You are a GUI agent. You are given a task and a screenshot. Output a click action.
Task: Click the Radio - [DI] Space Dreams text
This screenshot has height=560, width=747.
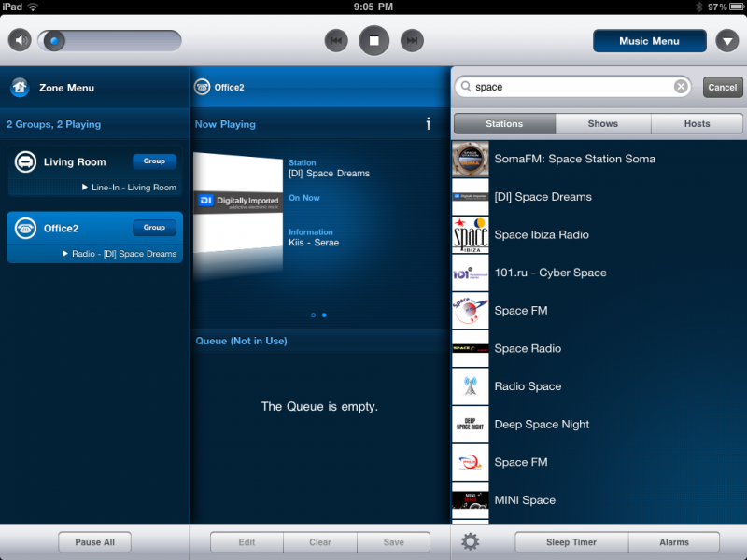pos(124,254)
